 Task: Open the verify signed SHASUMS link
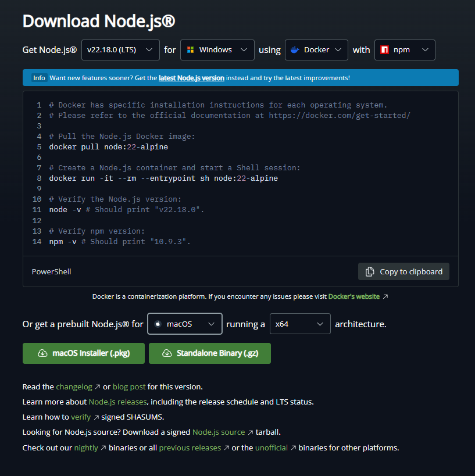(81, 417)
